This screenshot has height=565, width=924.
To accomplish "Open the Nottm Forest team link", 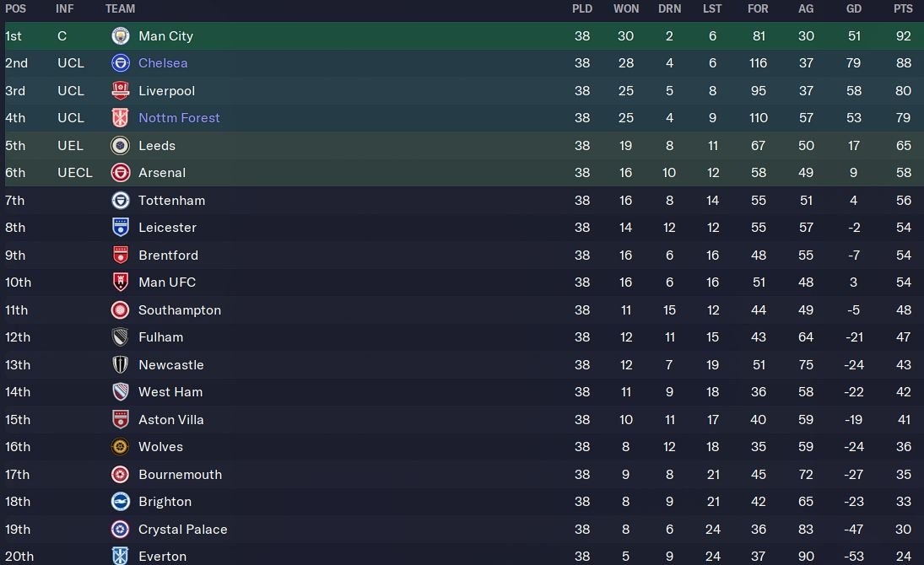I will pos(179,118).
